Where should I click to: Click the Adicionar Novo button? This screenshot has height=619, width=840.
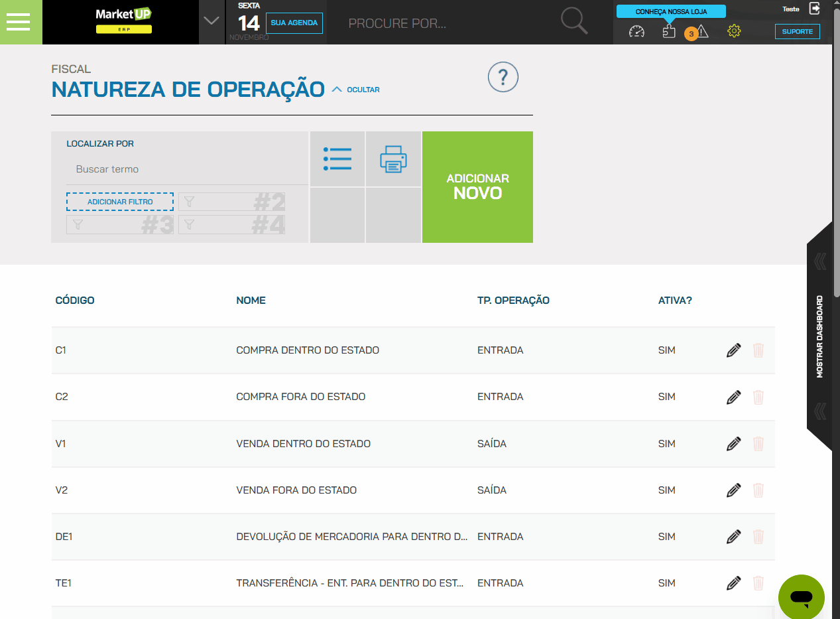click(x=477, y=187)
